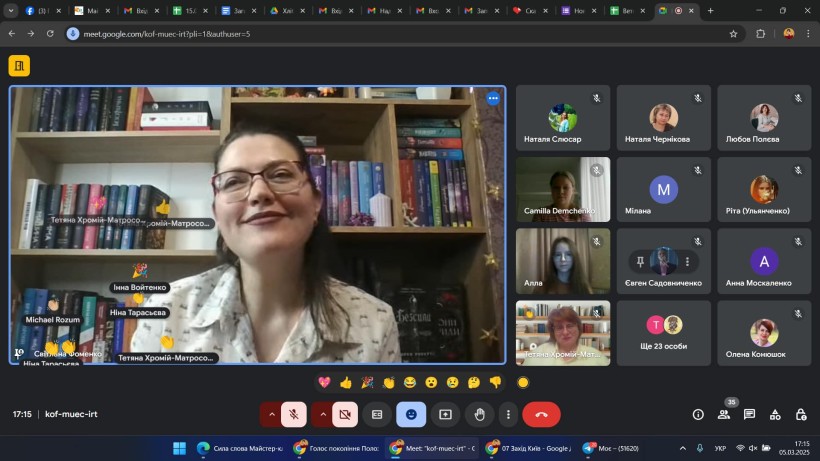Send the heart emoji reaction
This screenshot has width=820, height=461.
(x=324, y=383)
